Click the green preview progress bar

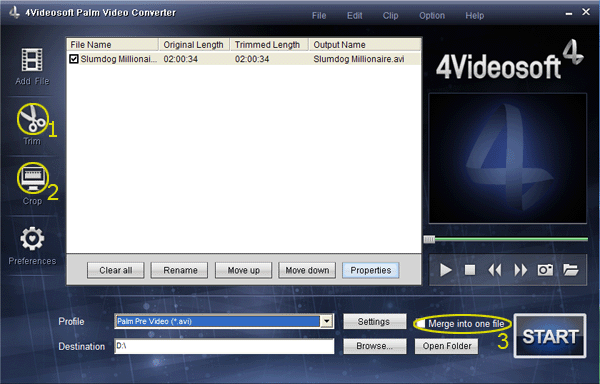[x=511, y=239]
